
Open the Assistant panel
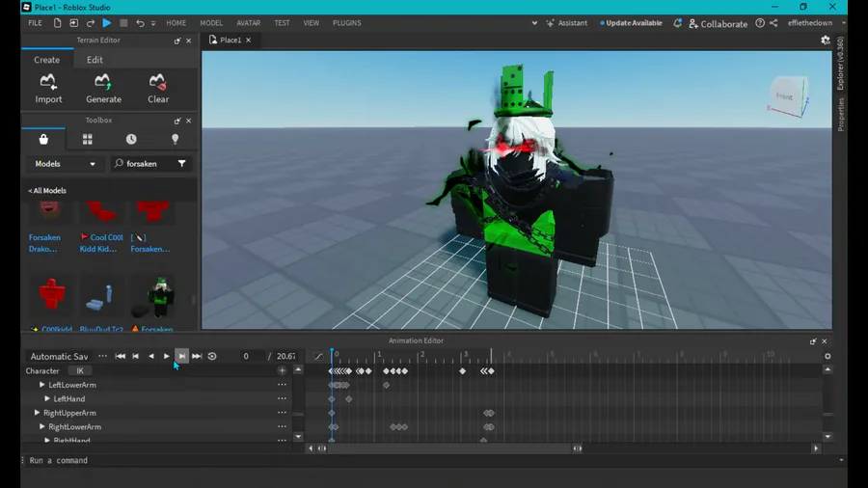click(x=566, y=23)
